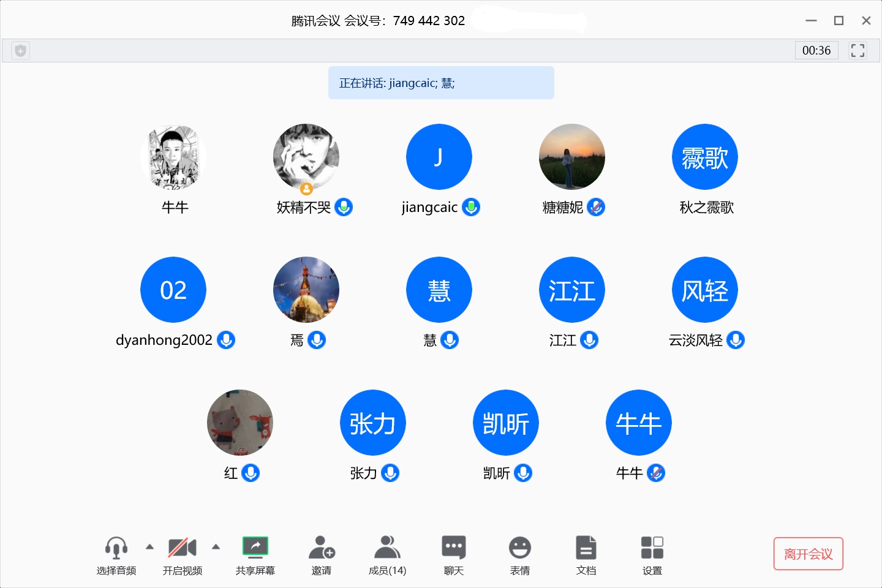
Task: Click the 选择音频 headphone icon
Action: pos(116,548)
